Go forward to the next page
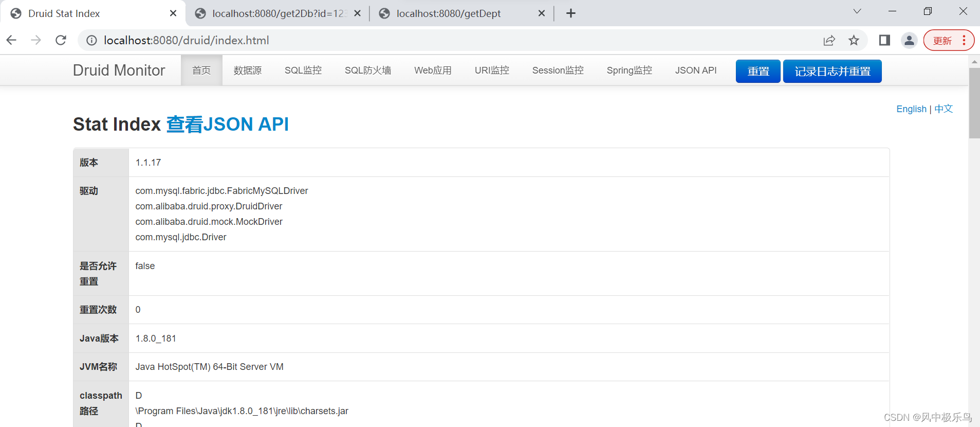Screen dimensions: 980x427 coord(36,40)
